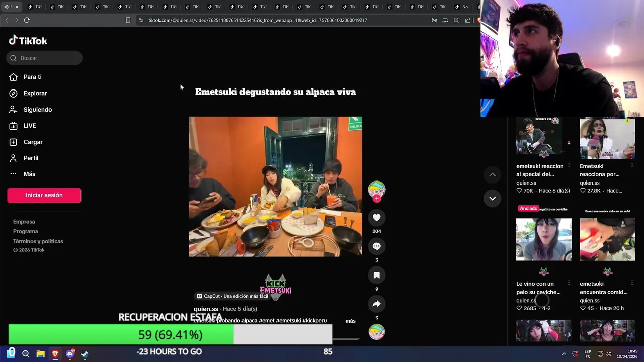
Task: Open the CapCut edición más fácil link
Action: (x=232, y=296)
